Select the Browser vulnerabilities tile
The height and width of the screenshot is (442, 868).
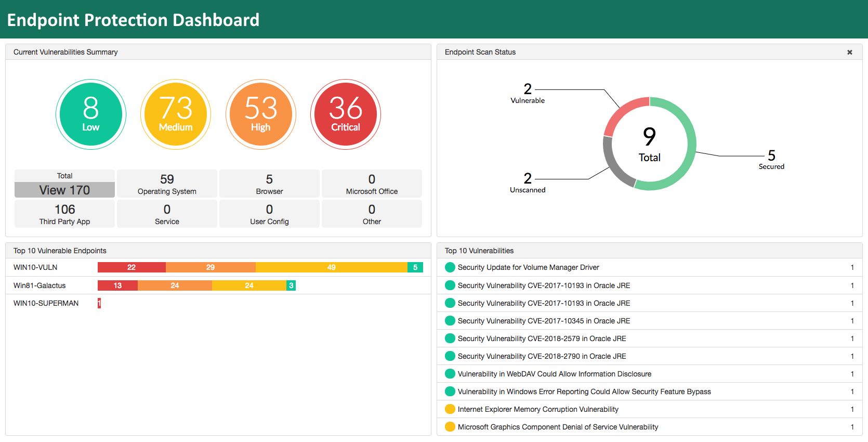(269, 184)
